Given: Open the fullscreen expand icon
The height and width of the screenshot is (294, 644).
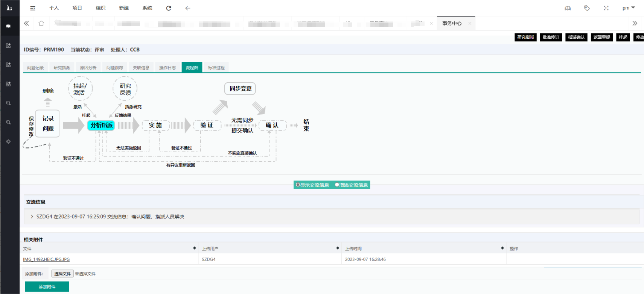Looking at the screenshot, I should [606, 8].
